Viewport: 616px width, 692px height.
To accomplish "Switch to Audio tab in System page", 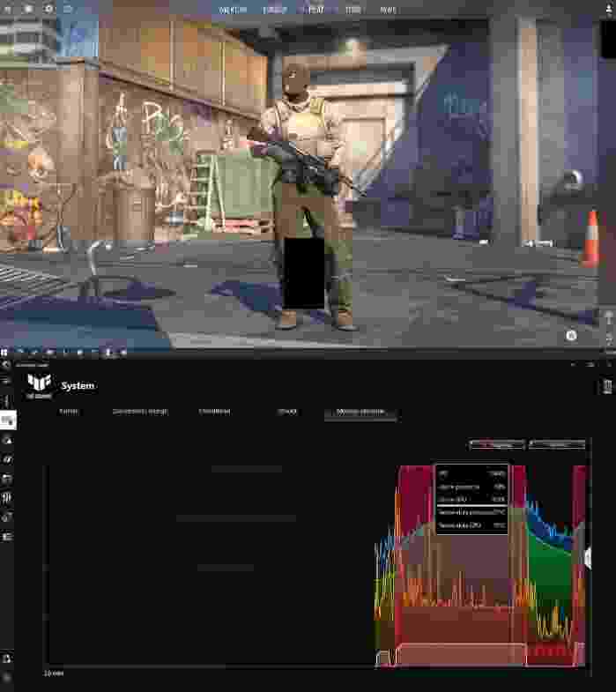I will click(286, 412).
